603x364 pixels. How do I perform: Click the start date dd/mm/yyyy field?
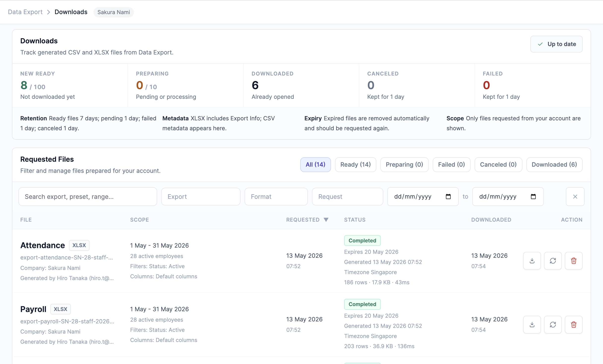[423, 197]
